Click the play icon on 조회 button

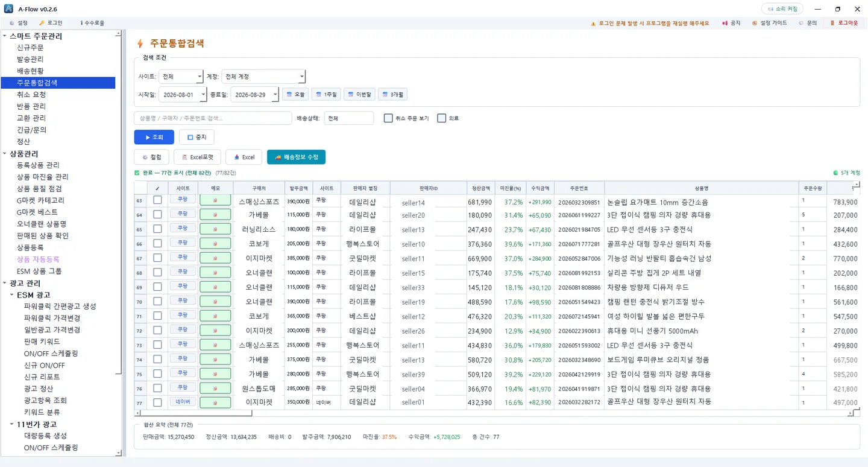[148, 138]
